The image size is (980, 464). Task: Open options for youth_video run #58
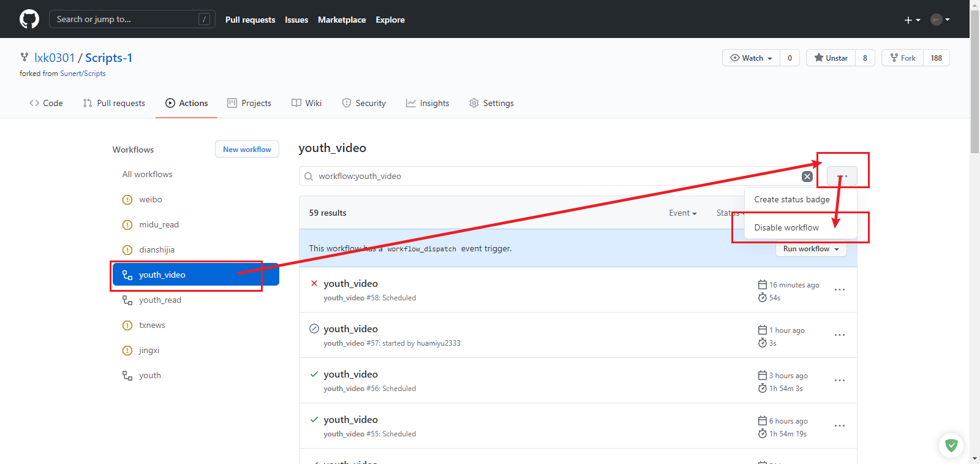839,290
